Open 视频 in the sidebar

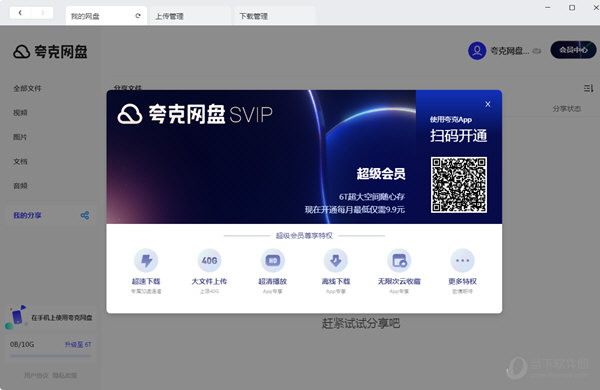tap(20, 113)
